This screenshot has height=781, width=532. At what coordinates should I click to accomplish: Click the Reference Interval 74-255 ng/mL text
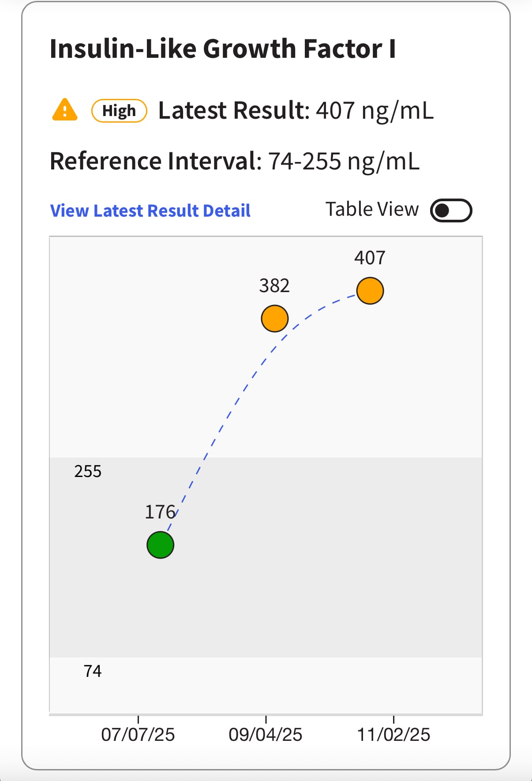235,161
